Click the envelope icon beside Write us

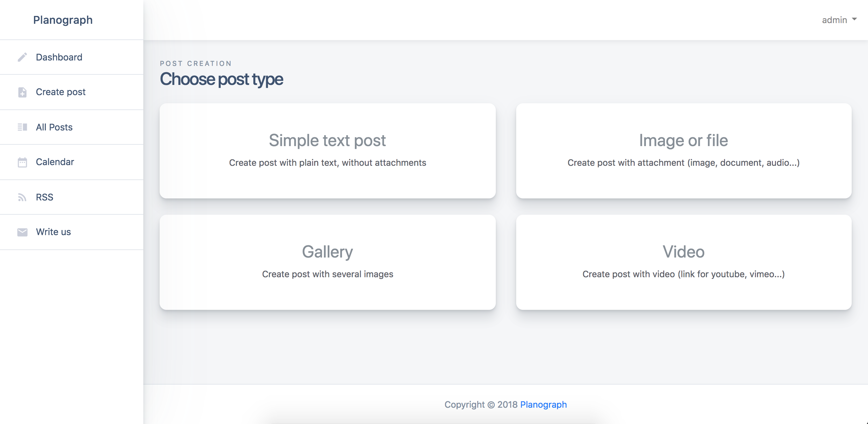click(22, 232)
